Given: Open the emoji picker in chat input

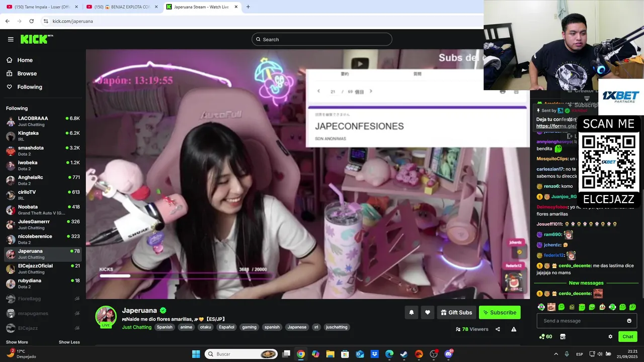Looking at the screenshot, I should [629, 321].
